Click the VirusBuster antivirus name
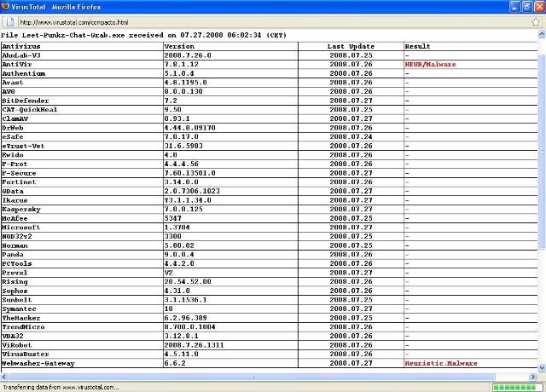This screenshot has width=546, height=392. pos(26,355)
